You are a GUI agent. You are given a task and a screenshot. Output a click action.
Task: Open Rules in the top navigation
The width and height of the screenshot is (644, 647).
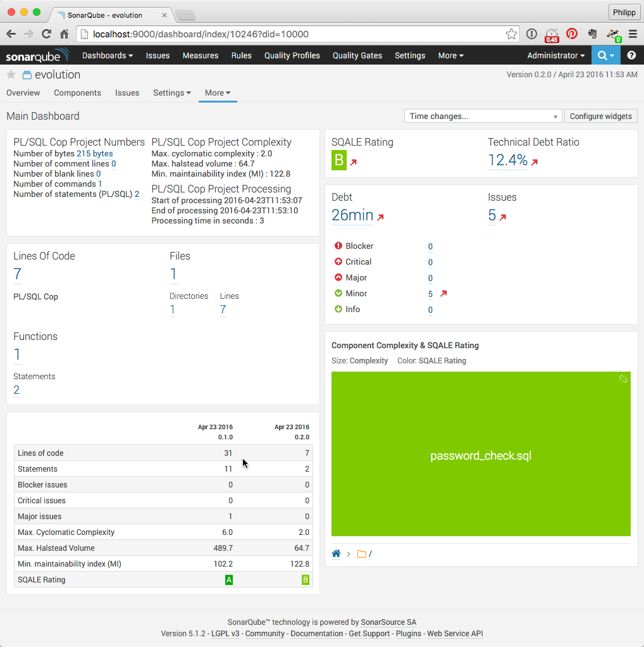coord(241,55)
